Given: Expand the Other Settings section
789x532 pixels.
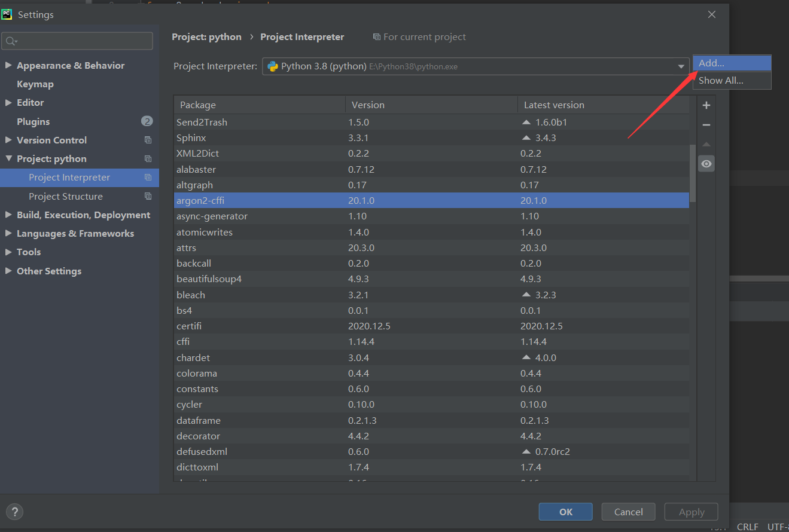Looking at the screenshot, I should click(8, 271).
